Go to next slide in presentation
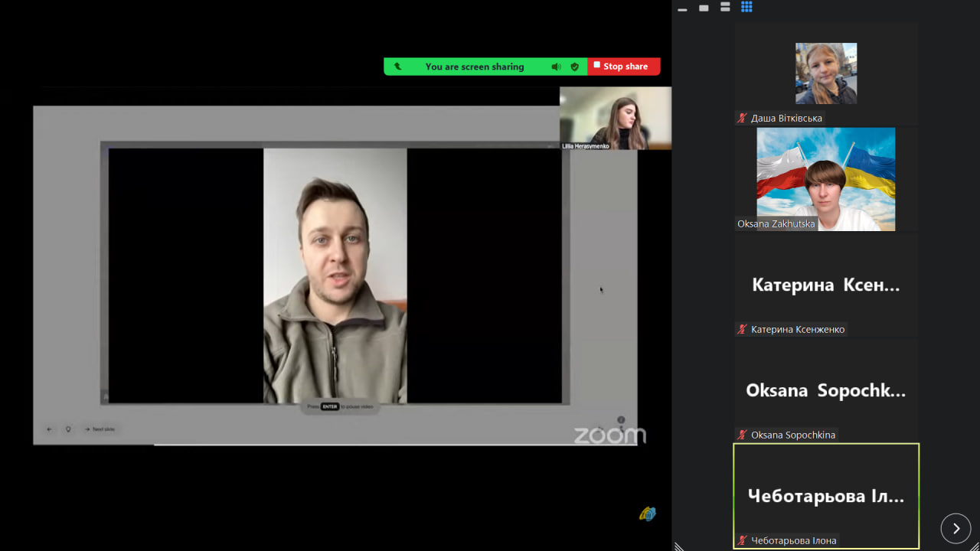 tap(100, 429)
